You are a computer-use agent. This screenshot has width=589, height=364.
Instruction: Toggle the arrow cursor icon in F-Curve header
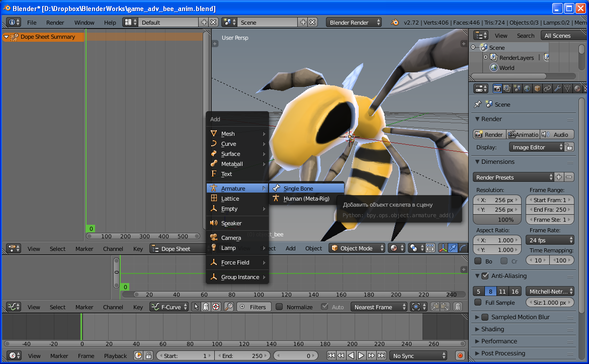click(x=196, y=307)
